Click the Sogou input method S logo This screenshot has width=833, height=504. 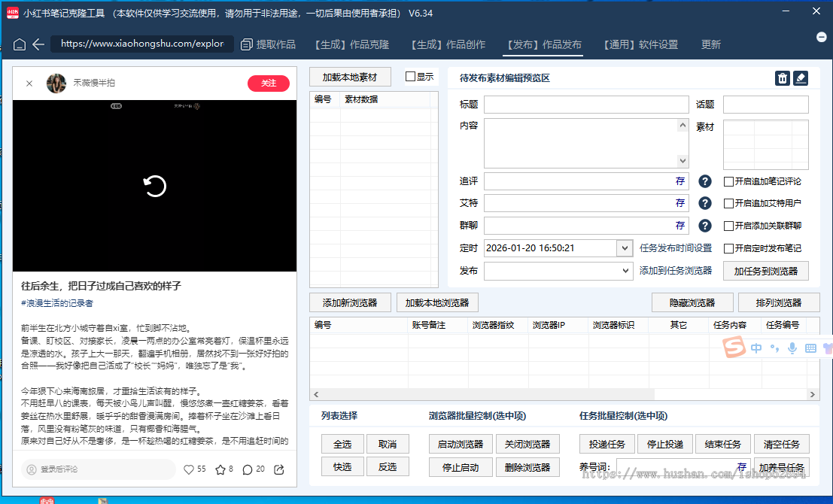734,348
